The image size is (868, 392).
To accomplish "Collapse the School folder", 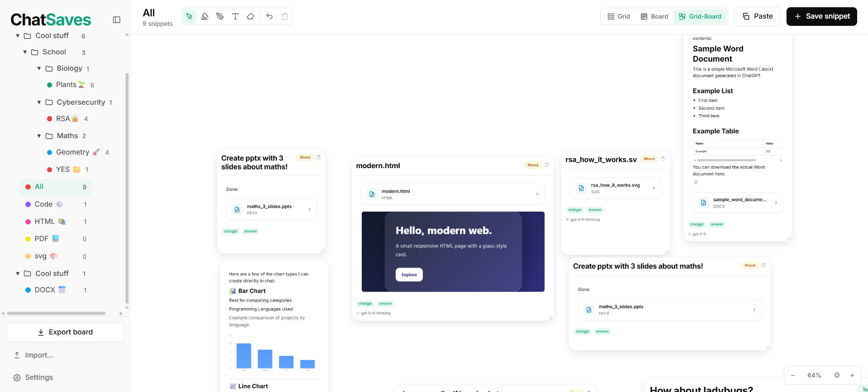I will pos(25,52).
